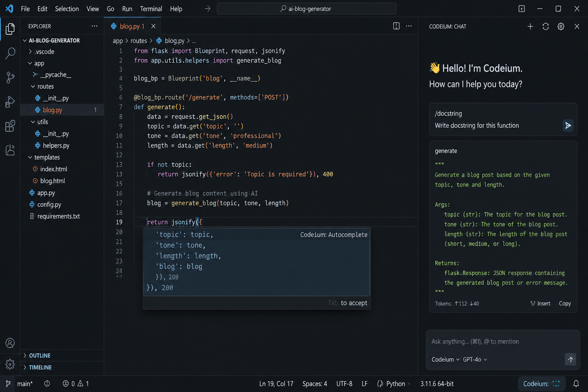Open the Extensions view
The width and height of the screenshot is (588, 392).
[10, 126]
